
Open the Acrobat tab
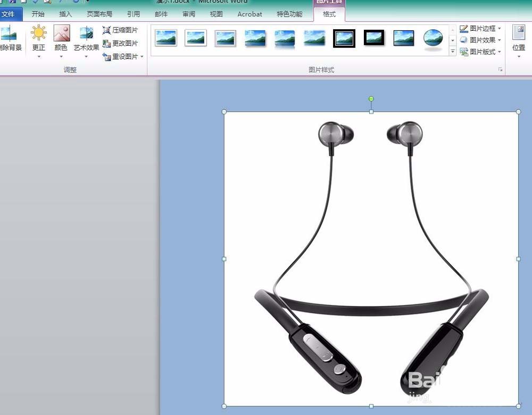(250, 14)
